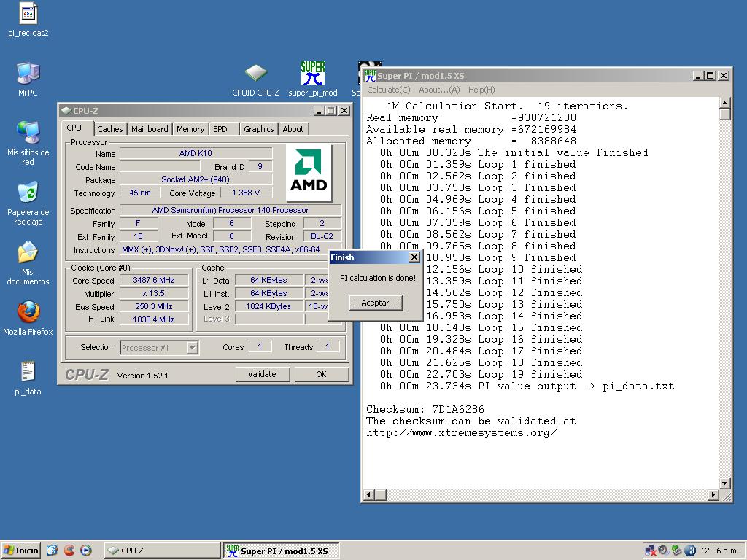The image size is (747, 560).
Task: Click the Name field AMD K10
Action: [196, 153]
